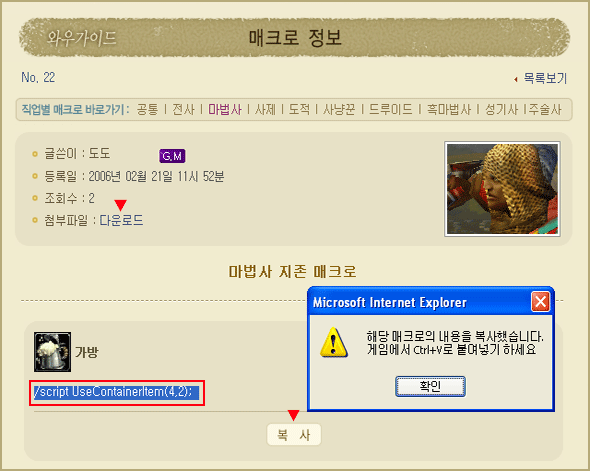Click the red arrow above 다운로드
Screen dimensions: 590x471
click(120, 205)
